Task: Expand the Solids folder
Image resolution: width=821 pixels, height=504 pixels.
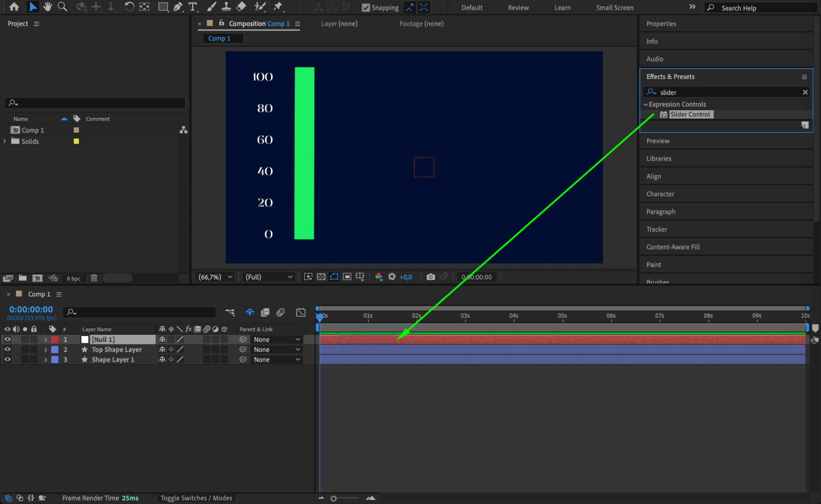Action: 5,141
